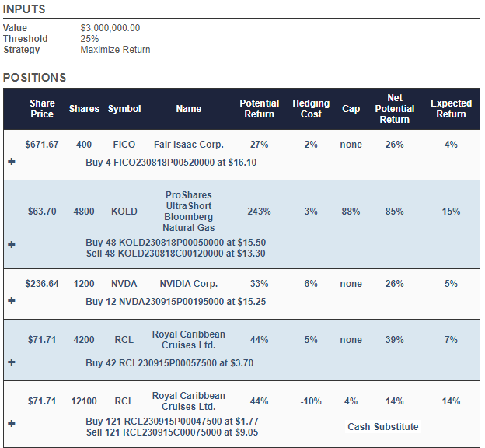
Task: Click the Buy 4 FICO230818P00520000 order line
Action: 171,163
